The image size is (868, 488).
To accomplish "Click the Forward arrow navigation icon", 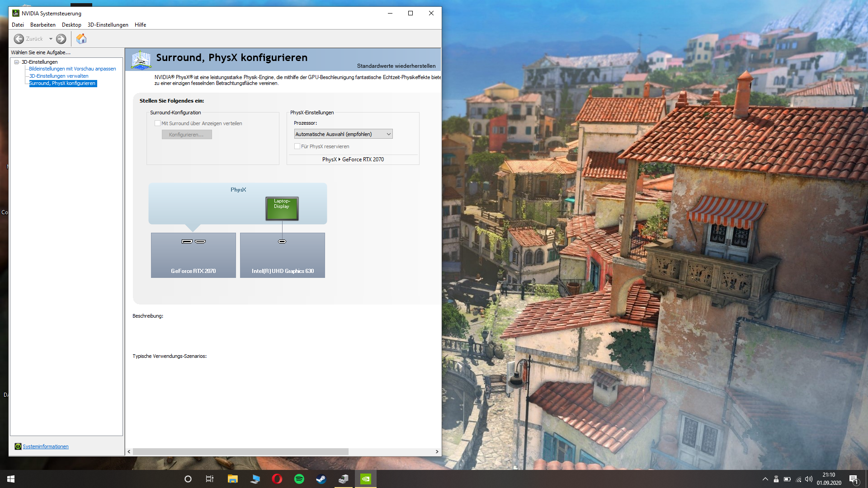I will (x=61, y=39).
